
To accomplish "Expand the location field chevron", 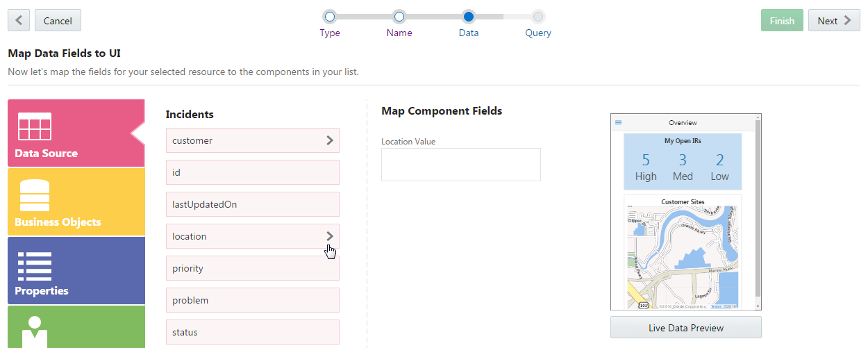I will coord(330,236).
